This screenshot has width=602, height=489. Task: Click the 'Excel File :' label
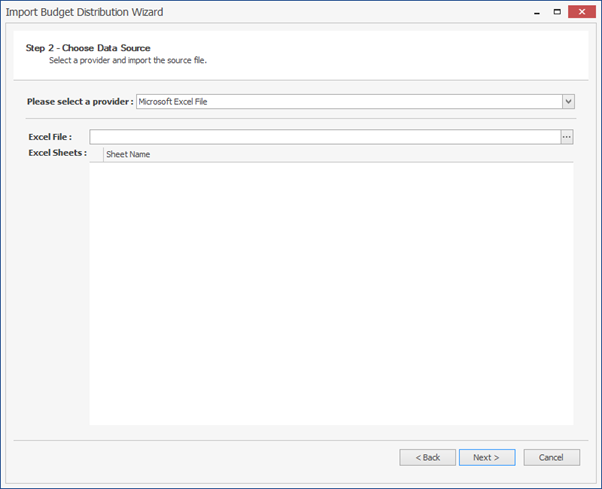[50, 137]
